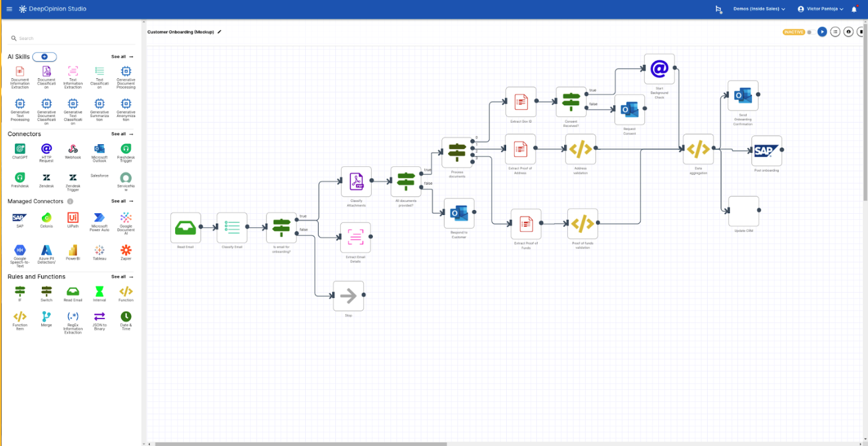Edit the Customer Onboarding workflow name
This screenshot has width=868, height=446.
(x=219, y=31)
